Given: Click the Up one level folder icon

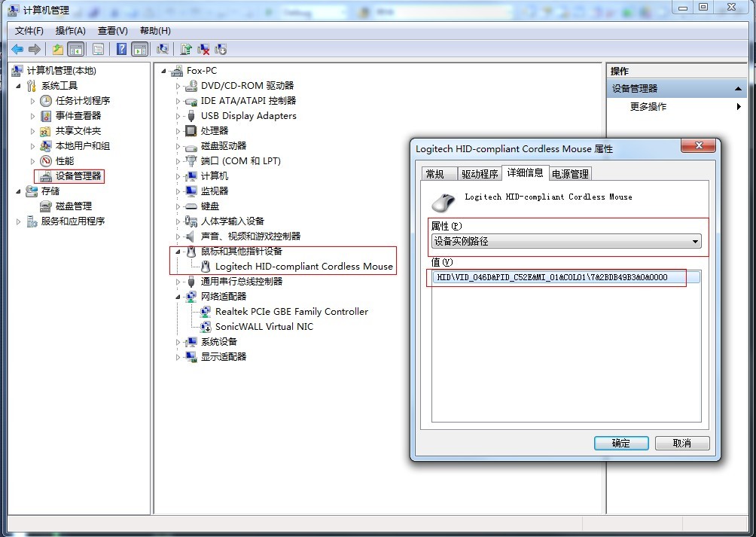Looking at the screenshot, I should tap(58, 49).
